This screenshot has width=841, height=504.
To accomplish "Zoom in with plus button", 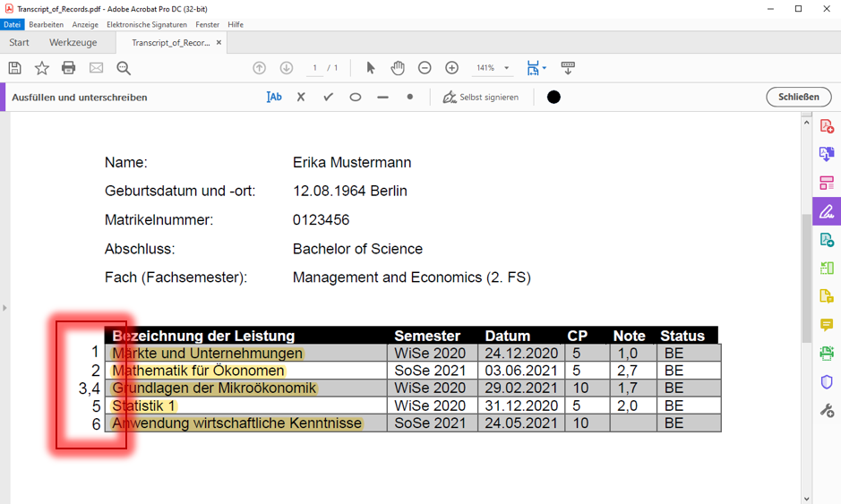I will [452, 68].
